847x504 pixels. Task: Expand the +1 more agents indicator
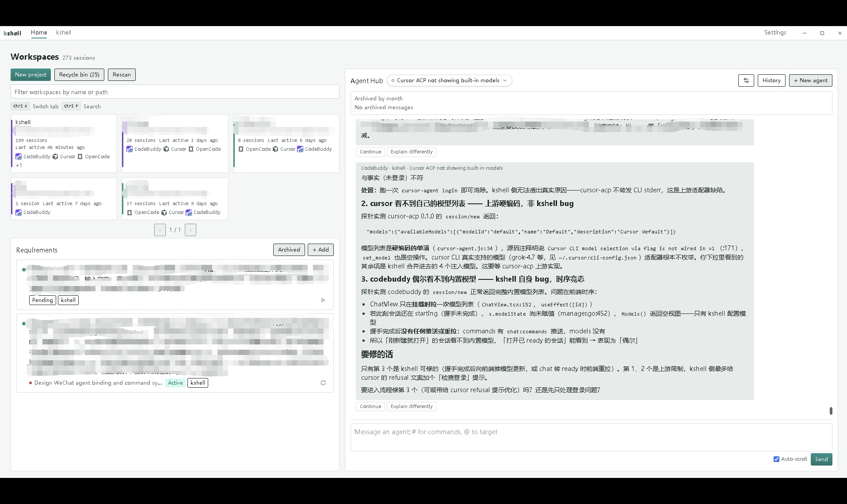pyautogui.click(x=19, y=165)
